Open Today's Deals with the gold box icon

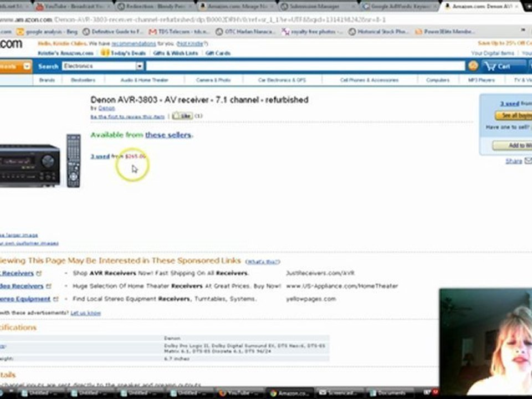[124, 53]
